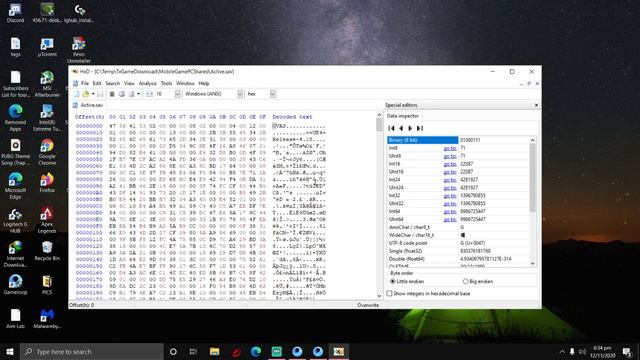Click go to link for Int16

coord(450,164)
